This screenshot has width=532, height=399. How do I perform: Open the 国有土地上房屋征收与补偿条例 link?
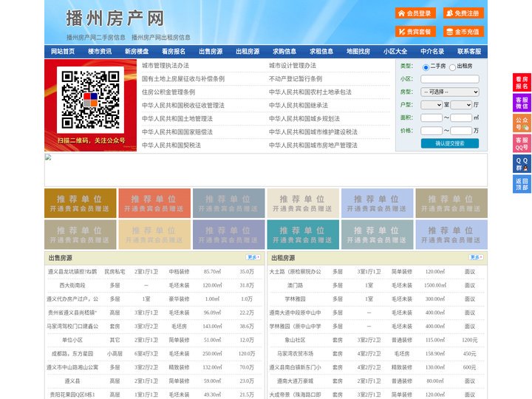tap(183, 79)
